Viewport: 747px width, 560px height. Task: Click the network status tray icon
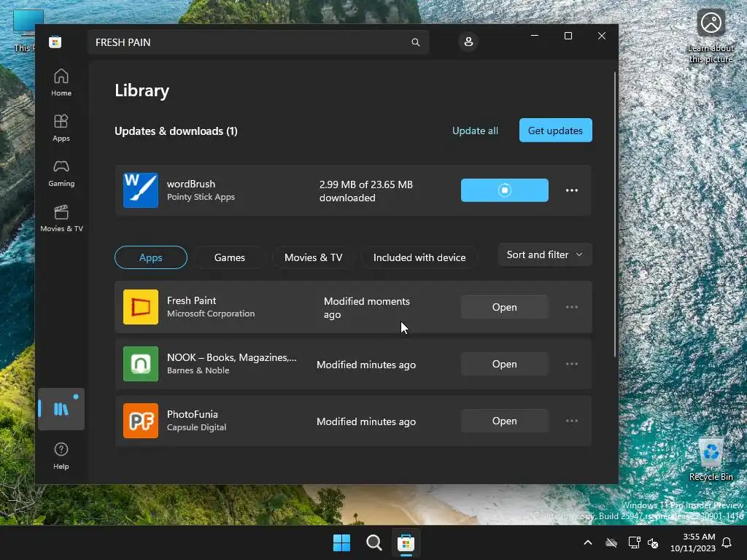634,542
